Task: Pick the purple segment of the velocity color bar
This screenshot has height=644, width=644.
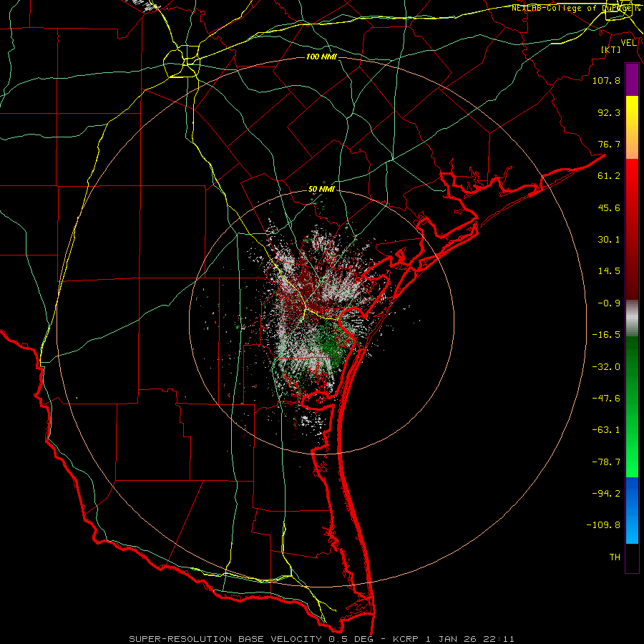Action: coord(632,79)
